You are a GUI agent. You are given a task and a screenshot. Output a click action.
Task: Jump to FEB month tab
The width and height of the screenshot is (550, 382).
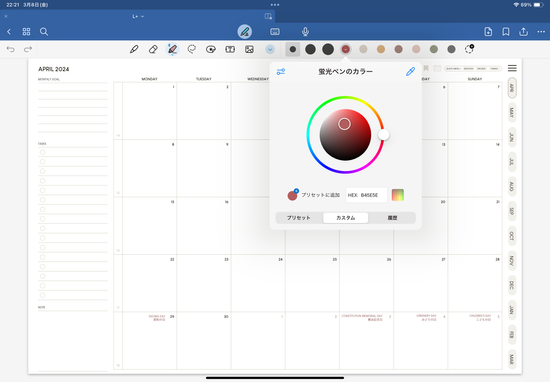click(512, 335)
